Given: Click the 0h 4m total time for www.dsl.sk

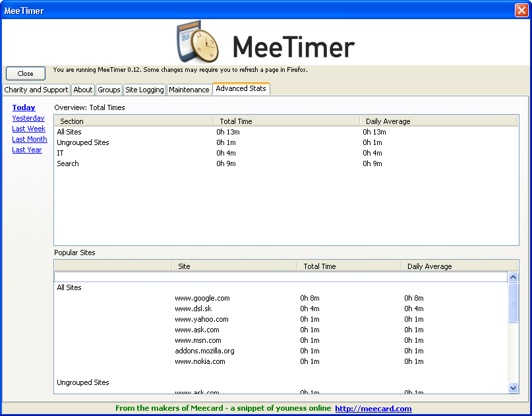Looking at the screenshot, I should coord(309,309).
